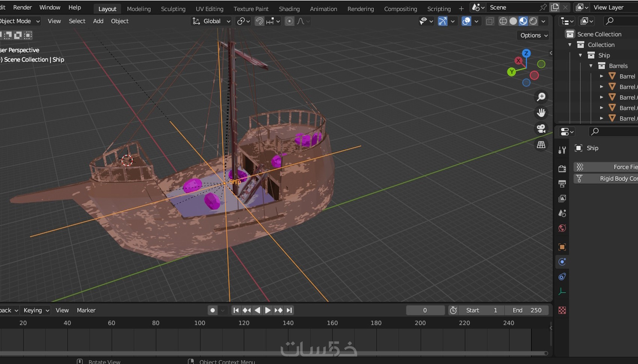This screenshot has width=638, height=364.
Task: Open the Render menu
Action: (x=23, y=8)
